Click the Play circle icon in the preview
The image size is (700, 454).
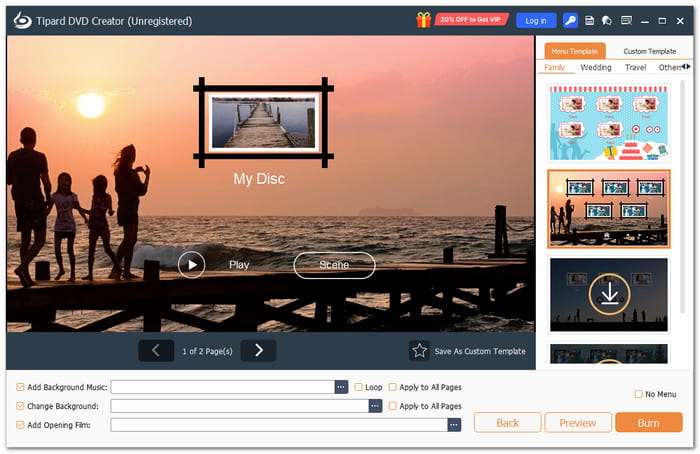(x=191, y=264)
